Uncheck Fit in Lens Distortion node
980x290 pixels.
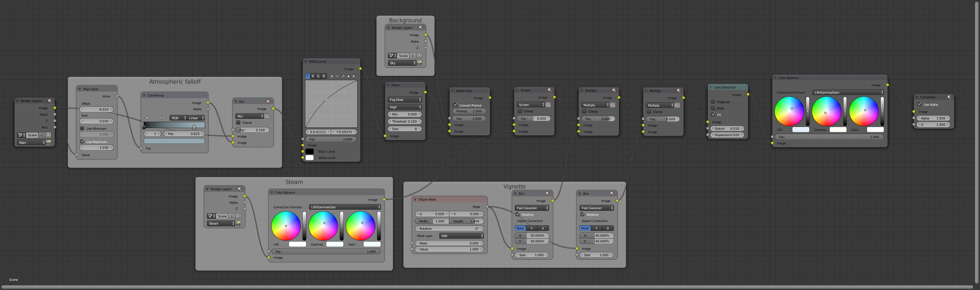click(713, 115)
